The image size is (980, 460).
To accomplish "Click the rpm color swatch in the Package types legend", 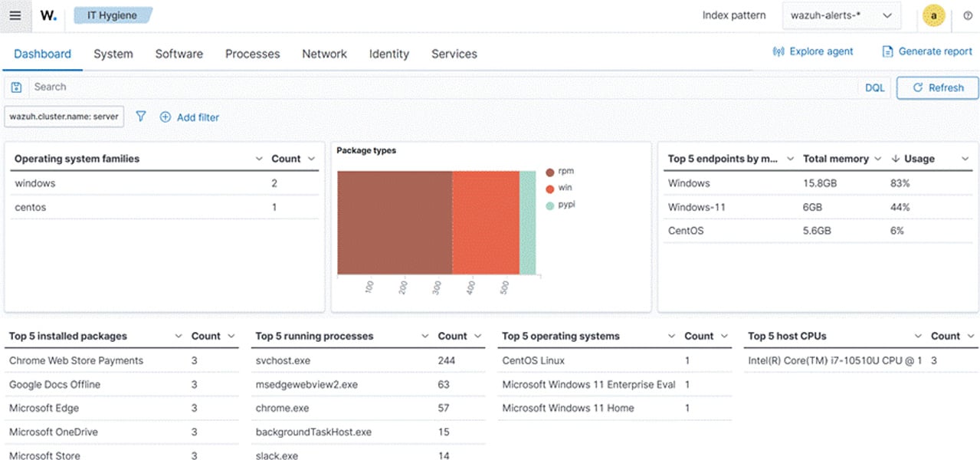I will pyautogui.click(x=549, y=171).
